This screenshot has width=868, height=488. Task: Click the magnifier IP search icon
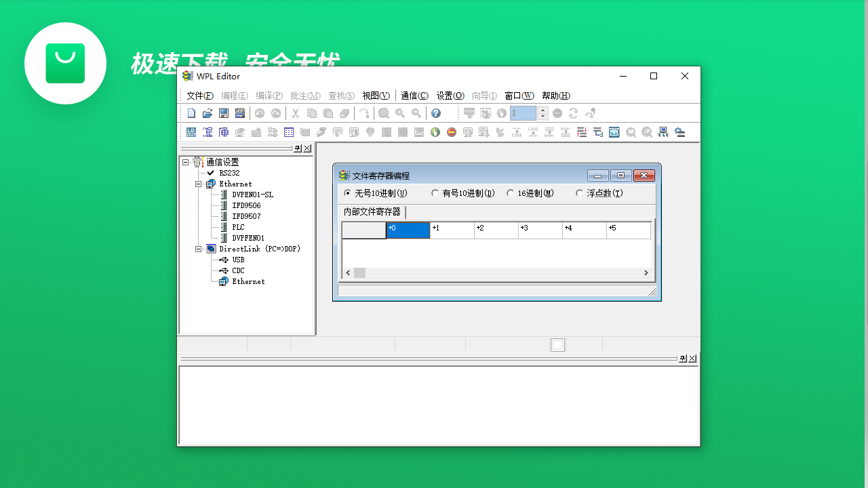647,132
